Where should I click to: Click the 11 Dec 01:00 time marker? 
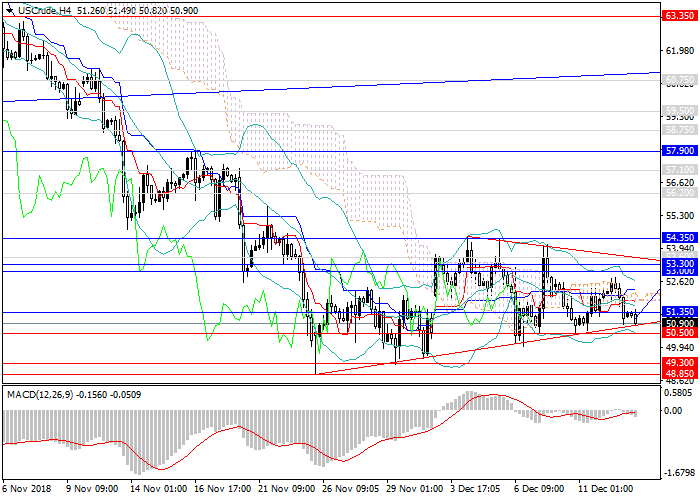tap(610, 491)
